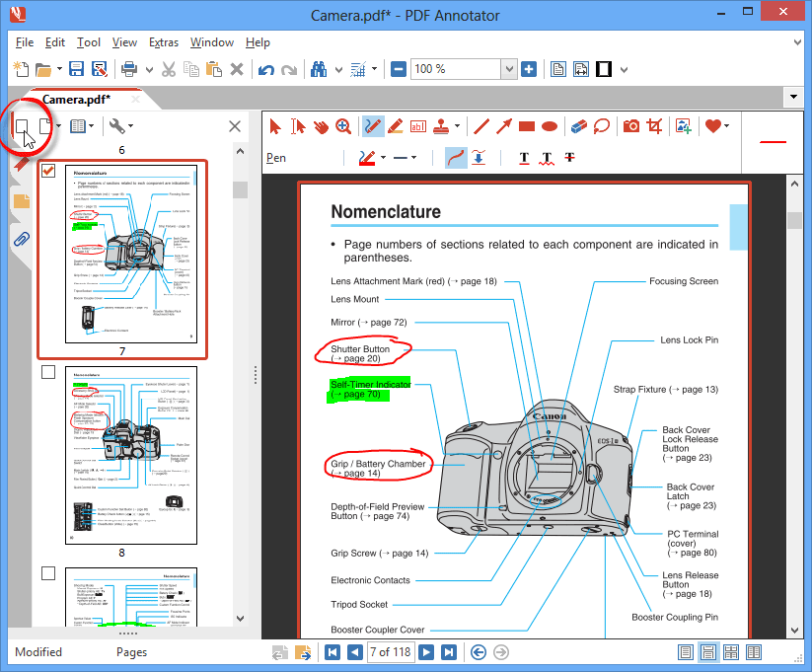Open the document tabs list dropdown
812x672 pixels.
tap(793, 97)
